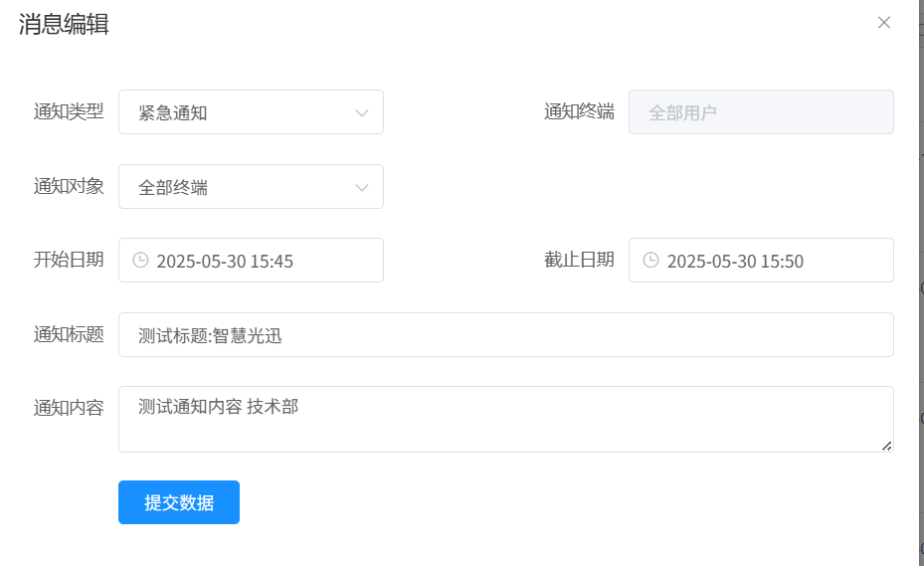Viewport: 924px width, 566px height.
Task: Expand the 通知对象 dropdown arrow
Action: tap(362, 187)
